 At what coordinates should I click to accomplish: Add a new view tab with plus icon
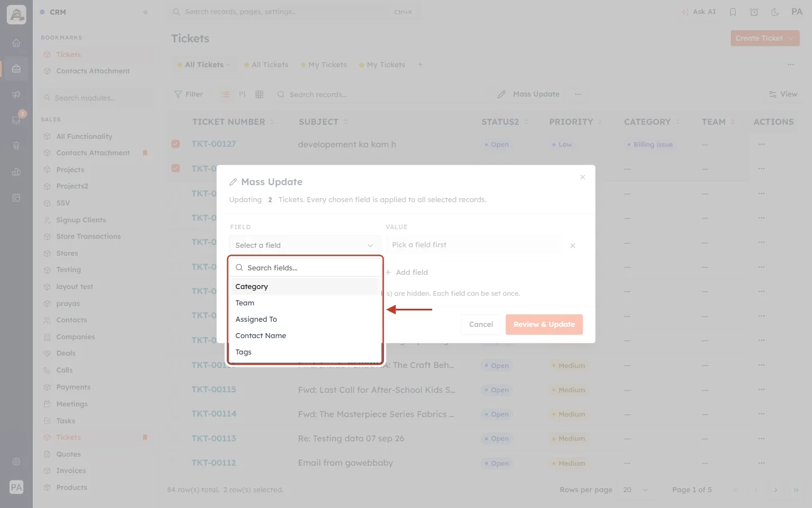click(420, 65)
